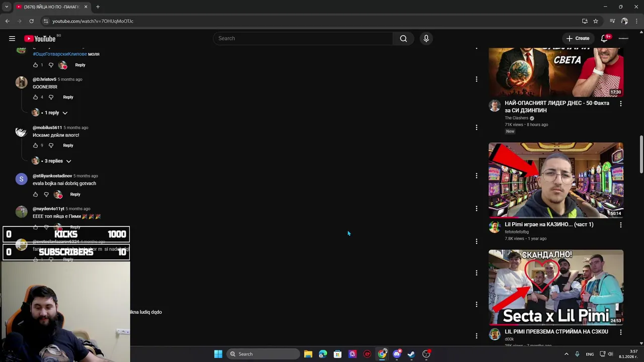
Task: Open the СВЕТА globe video thumbnail
Action: point(556,72)
